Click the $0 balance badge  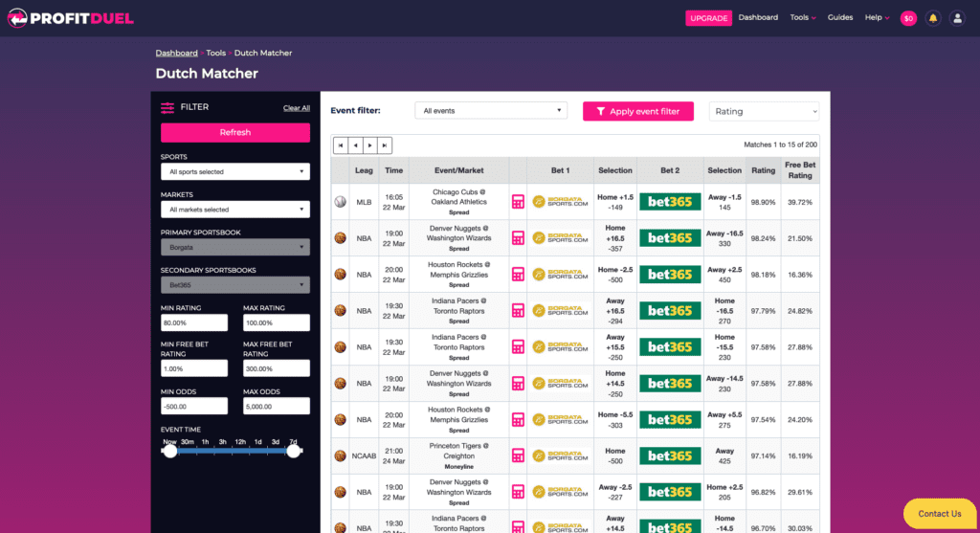click(x=908, y=18)
